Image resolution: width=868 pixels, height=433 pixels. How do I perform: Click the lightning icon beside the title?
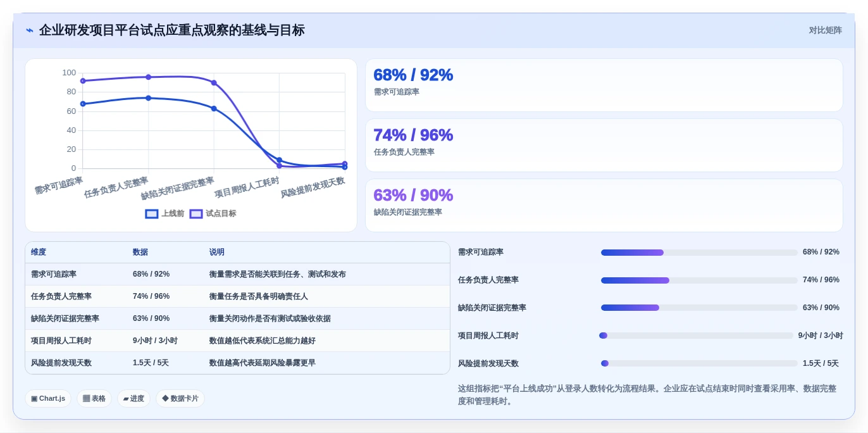(29, 30)
